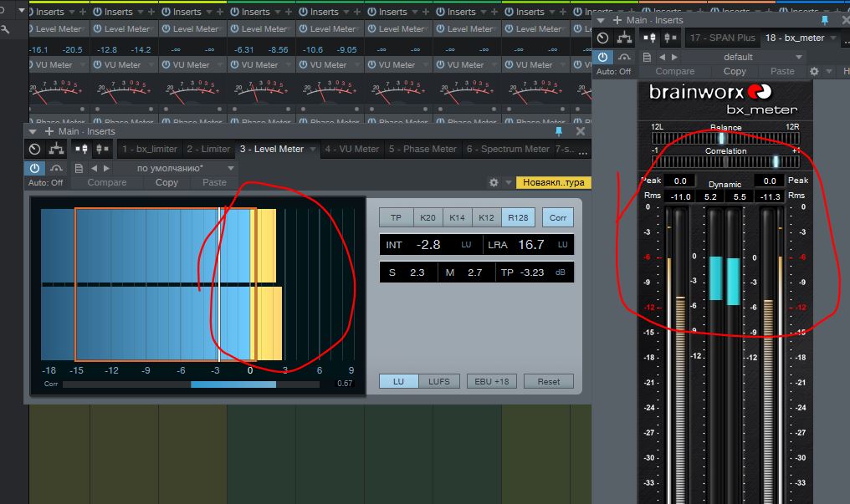This screenshot has height=504, width=850.
Task: Pin the Level Meter inserts window
Action: pyautogui.click(x=558, y=131)
